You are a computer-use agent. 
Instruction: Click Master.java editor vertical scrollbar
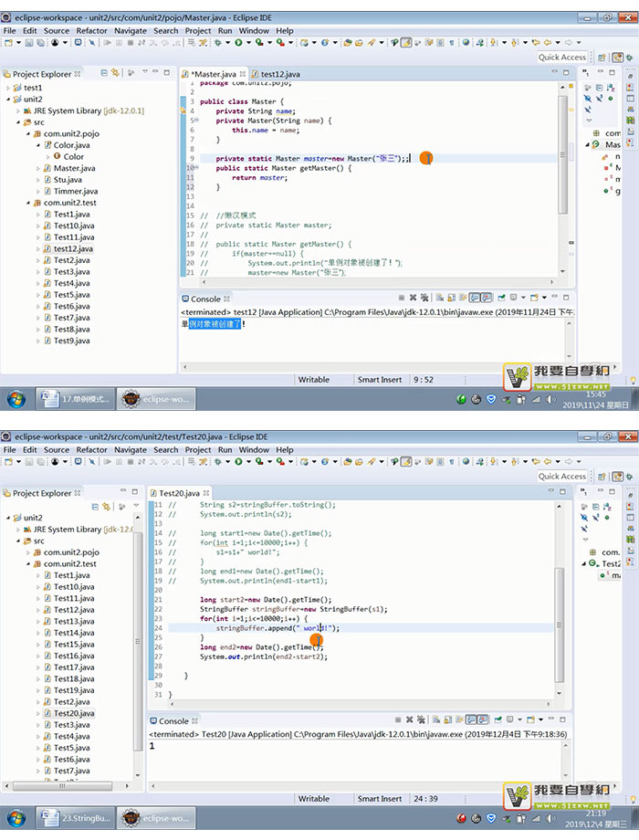pos(562,155)
